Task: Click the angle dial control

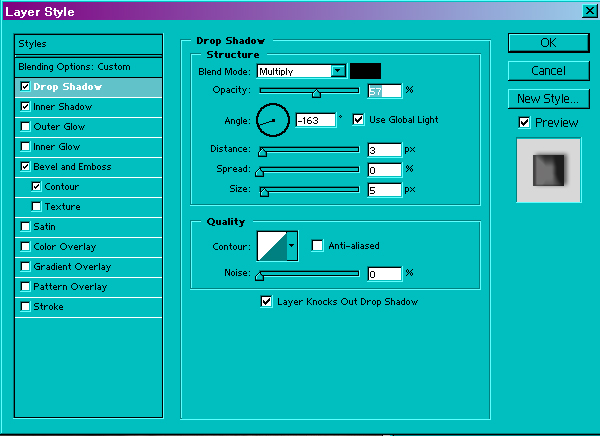Action: [x=272, y=121]
